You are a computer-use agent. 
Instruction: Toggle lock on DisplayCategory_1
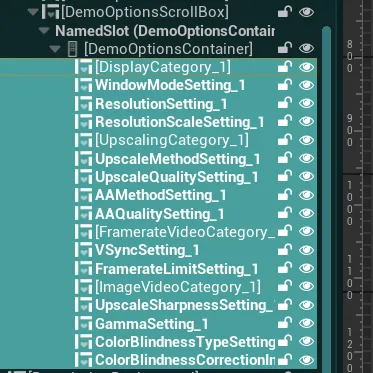pyautogui.click(x=285, y=67)
